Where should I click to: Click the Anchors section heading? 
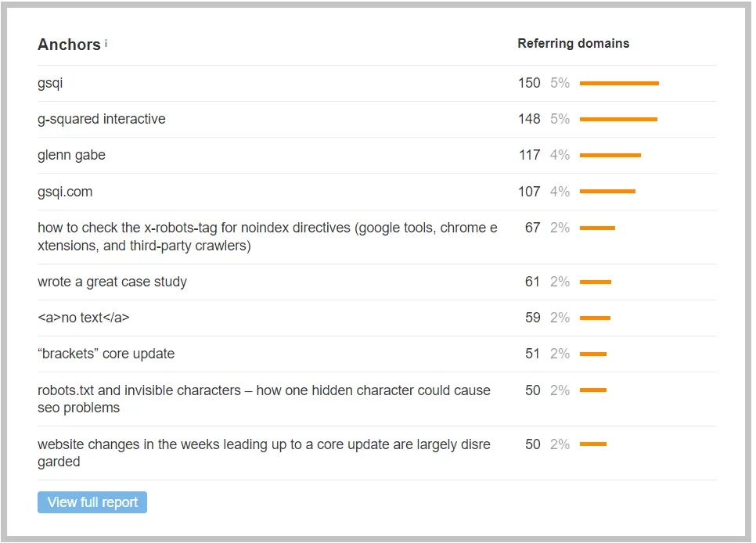coord(69,45)
